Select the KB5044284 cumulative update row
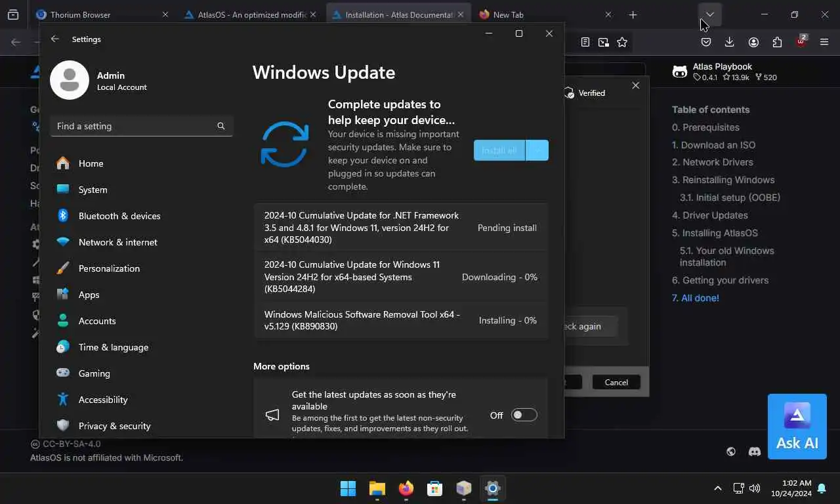This screenshot has width=840, height=504. tap(401, 277)
